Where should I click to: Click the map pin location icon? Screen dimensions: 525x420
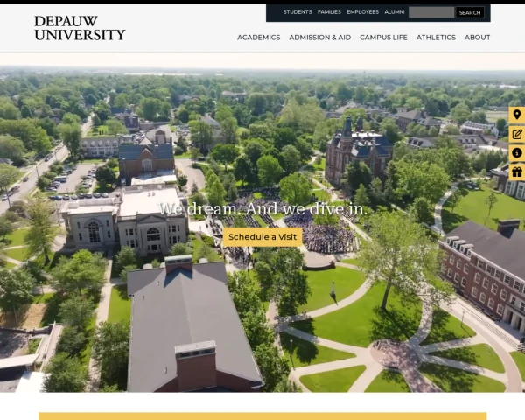pyautogui.click(x=516, y=115)
